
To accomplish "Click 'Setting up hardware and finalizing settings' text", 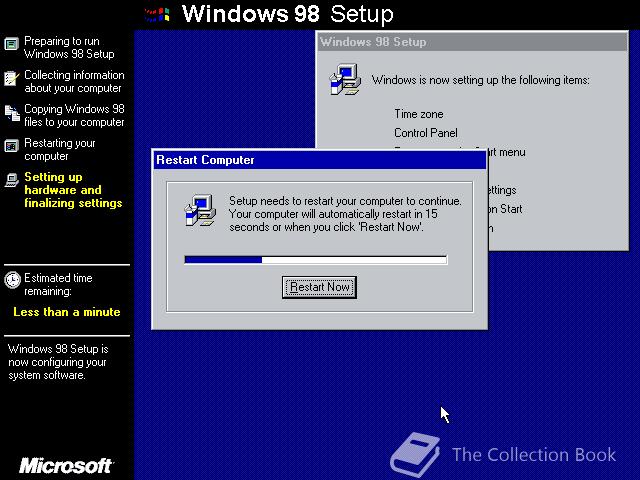I will [x=73, y=190].
